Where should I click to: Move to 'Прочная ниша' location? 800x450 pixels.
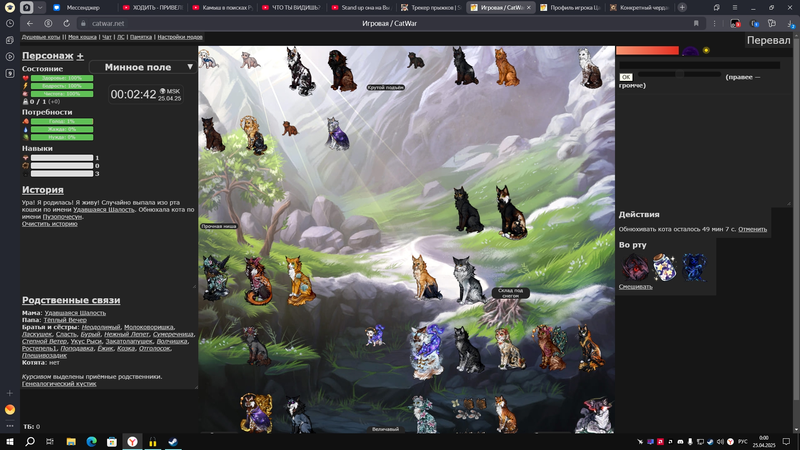point(218,226)
